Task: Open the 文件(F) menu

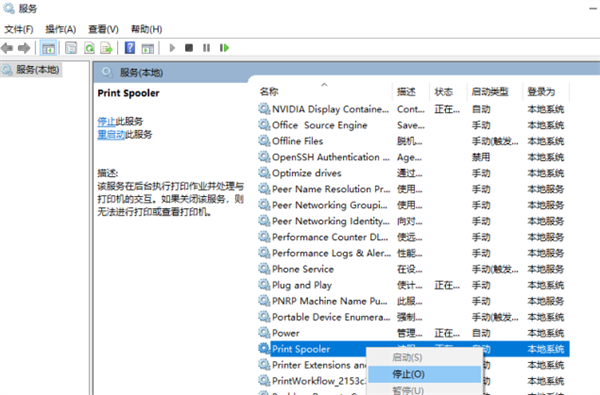Action: [19, 29]
